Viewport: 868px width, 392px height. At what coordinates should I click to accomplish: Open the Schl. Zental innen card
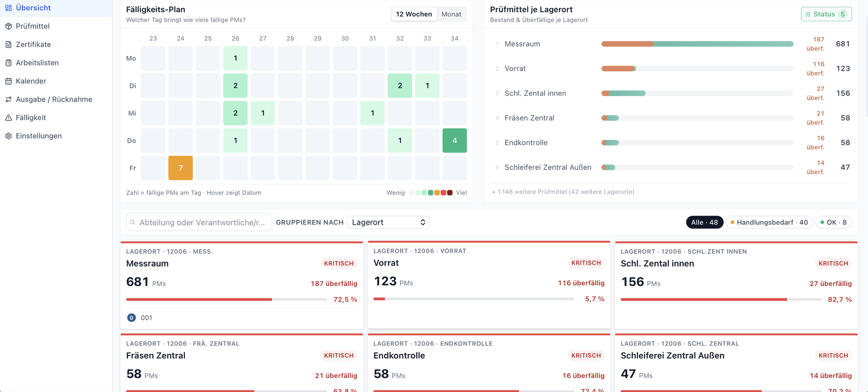736,286
